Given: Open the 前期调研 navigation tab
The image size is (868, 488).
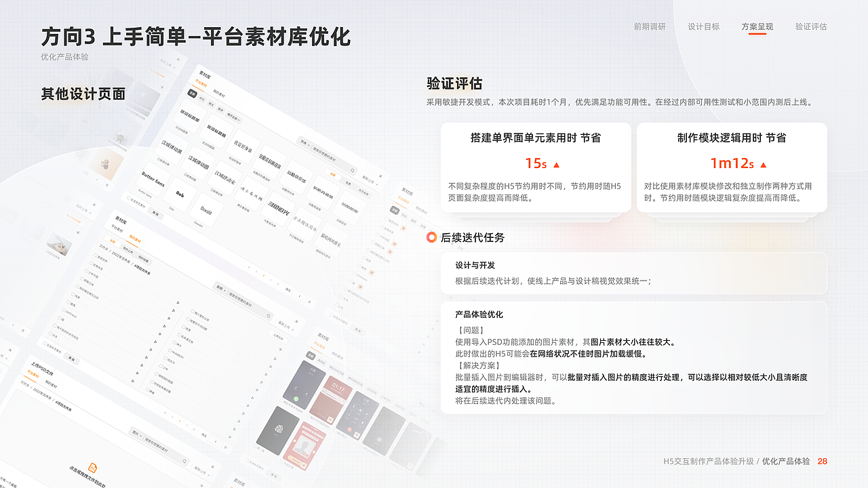Looking at the screenshot, I should (650, 26).
